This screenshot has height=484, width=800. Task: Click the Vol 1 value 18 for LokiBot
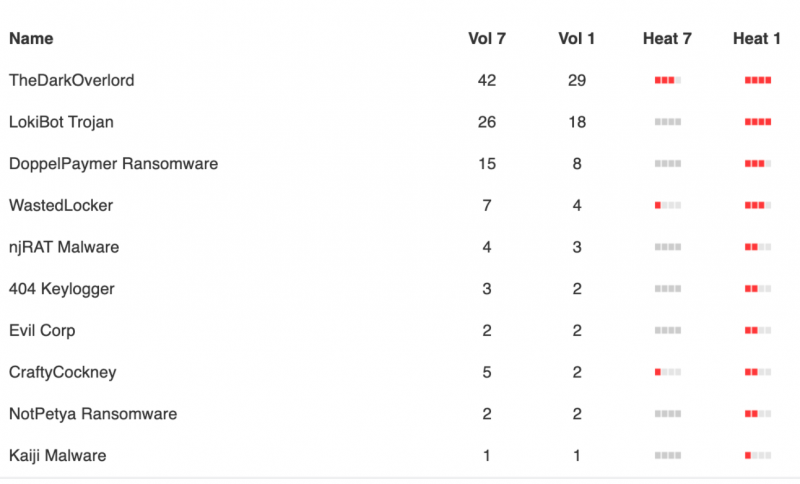coord(577,122)
